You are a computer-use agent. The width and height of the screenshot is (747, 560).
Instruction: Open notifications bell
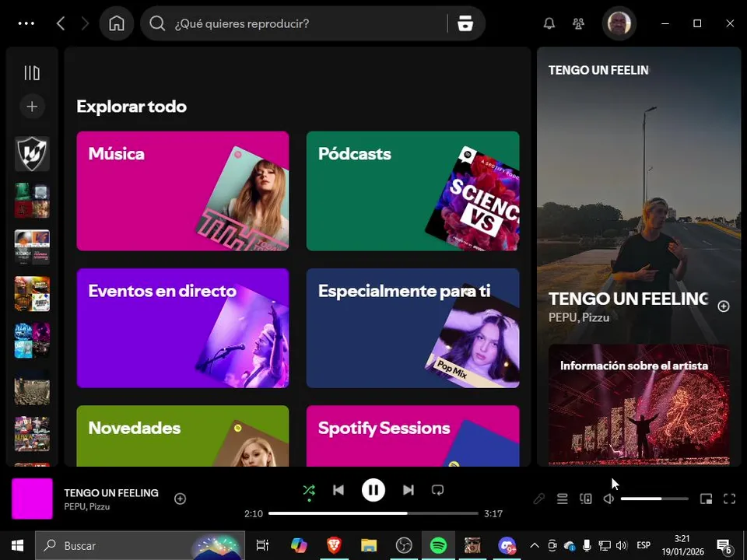pyautogui.click(x=549, y=23)
